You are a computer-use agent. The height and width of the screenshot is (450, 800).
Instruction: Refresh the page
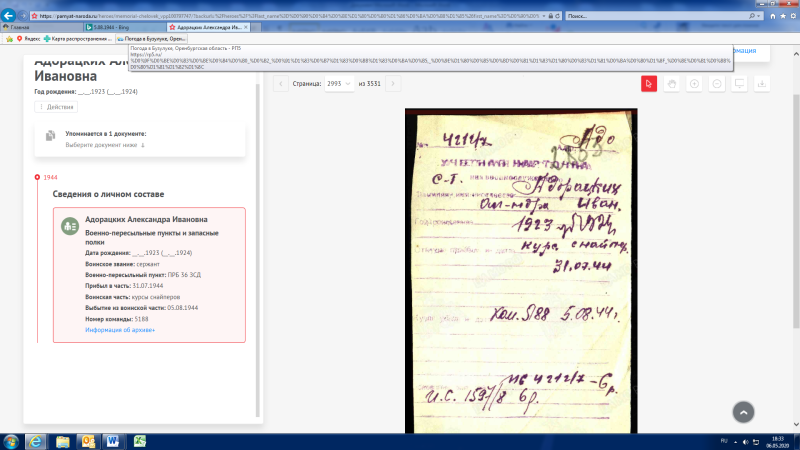(x=557, y=16)
